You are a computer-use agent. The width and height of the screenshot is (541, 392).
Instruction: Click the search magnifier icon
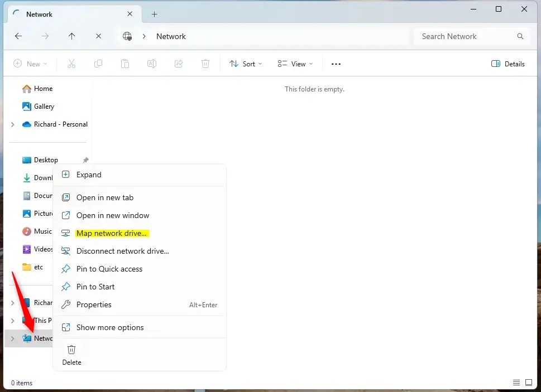tap(520, 36)
